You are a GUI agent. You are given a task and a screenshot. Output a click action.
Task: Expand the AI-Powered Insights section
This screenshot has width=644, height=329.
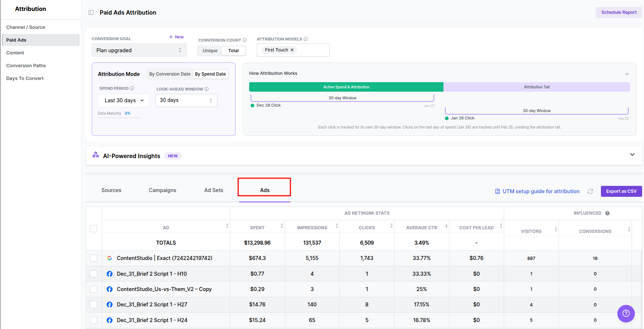click(x=632, y=154)
